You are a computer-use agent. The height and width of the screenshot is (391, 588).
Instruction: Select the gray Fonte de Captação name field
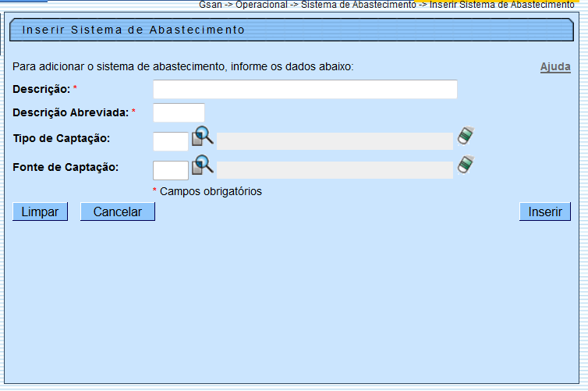tap(335, 170)
